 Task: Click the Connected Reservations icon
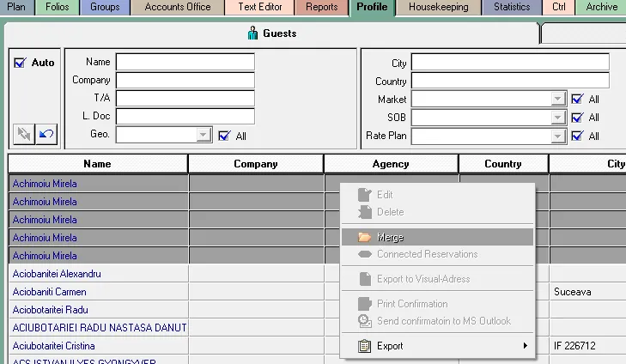pos(364,254)
